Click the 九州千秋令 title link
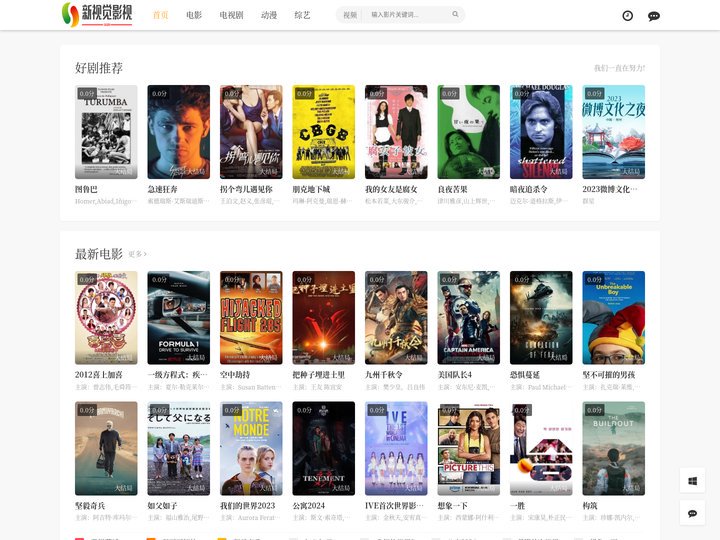The image size is (720, 540). pyautogui.click(x=384, y=375)
